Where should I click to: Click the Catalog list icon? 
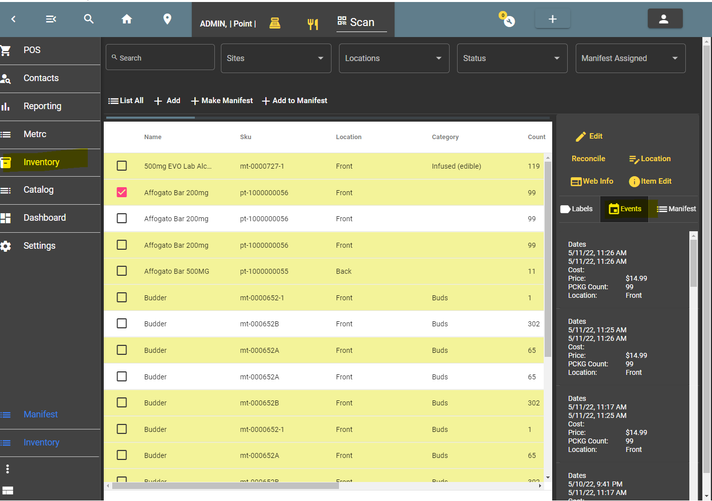click(x=5, y=190)
